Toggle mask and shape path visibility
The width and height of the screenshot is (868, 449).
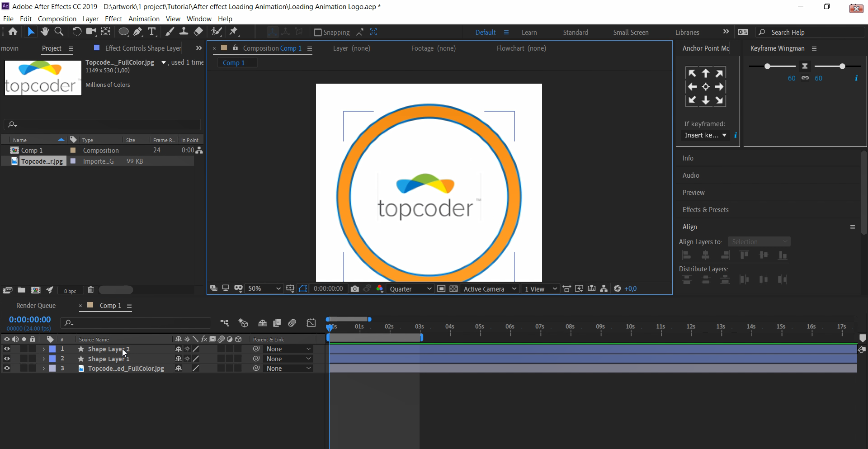[303, 288]
